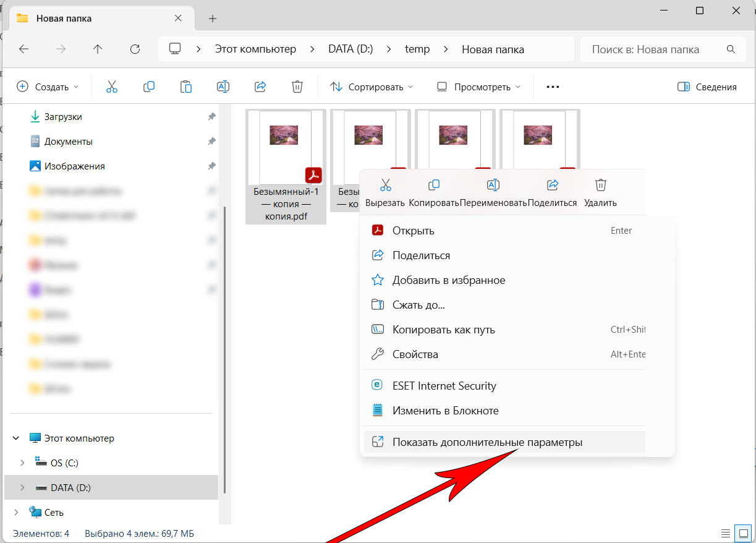The height and width of the screenshot is (543, 756).
Task: Click the toolbar Rename icon
Action: click(x=223, y=87)
